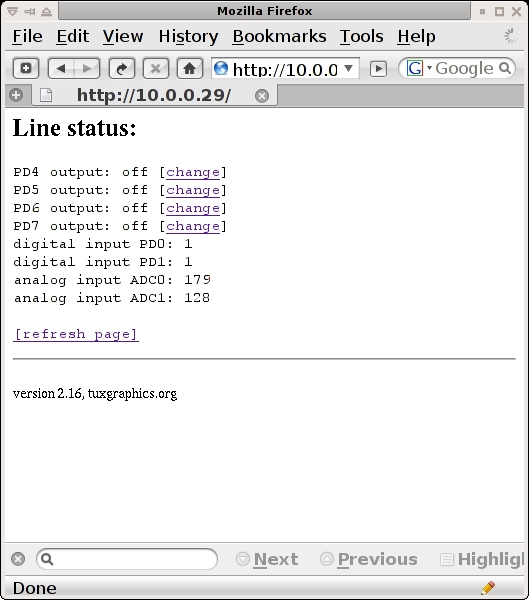Open the Help menu

(x=416, y=37)
